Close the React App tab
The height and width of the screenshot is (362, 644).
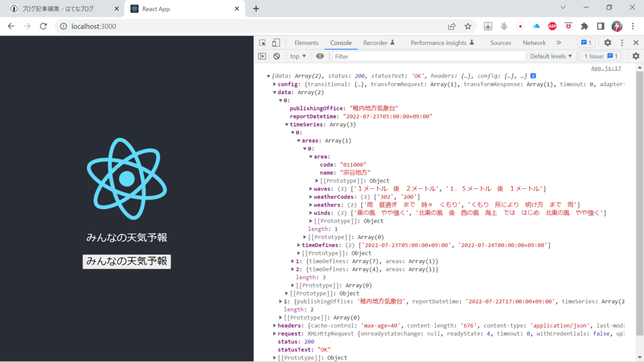coord(237,9)
